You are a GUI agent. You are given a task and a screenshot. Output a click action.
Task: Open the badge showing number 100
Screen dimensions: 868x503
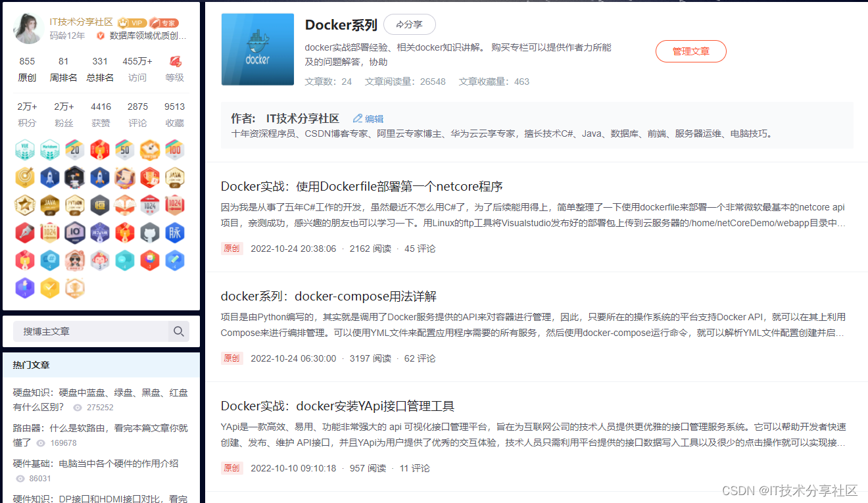tap(175, 150)
